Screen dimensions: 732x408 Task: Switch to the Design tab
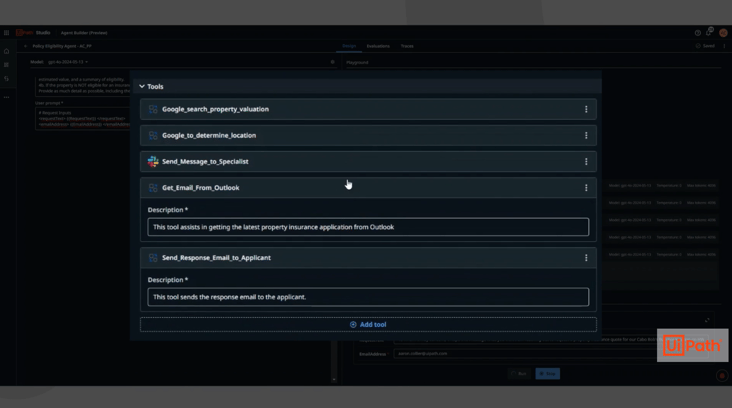pos(349,46)
